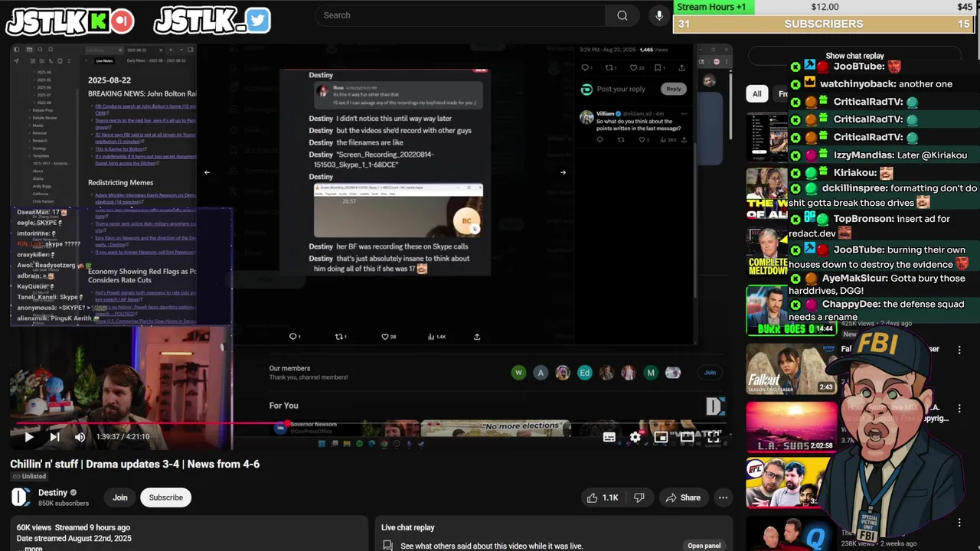
Task: Click the green 'W' member avatar
Action: pyautogui.click(x=518, y=373)
